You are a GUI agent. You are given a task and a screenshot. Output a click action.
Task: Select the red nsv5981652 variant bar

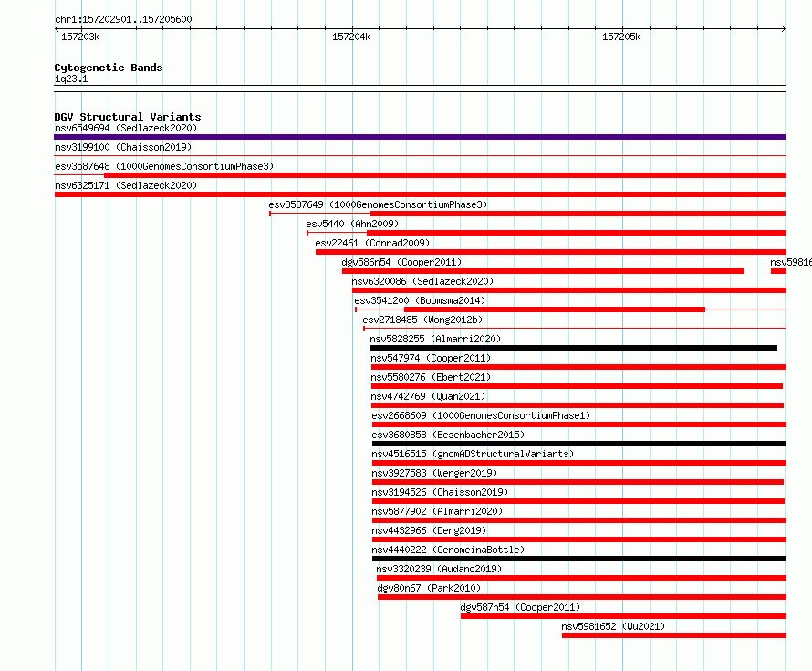point(674,635)
